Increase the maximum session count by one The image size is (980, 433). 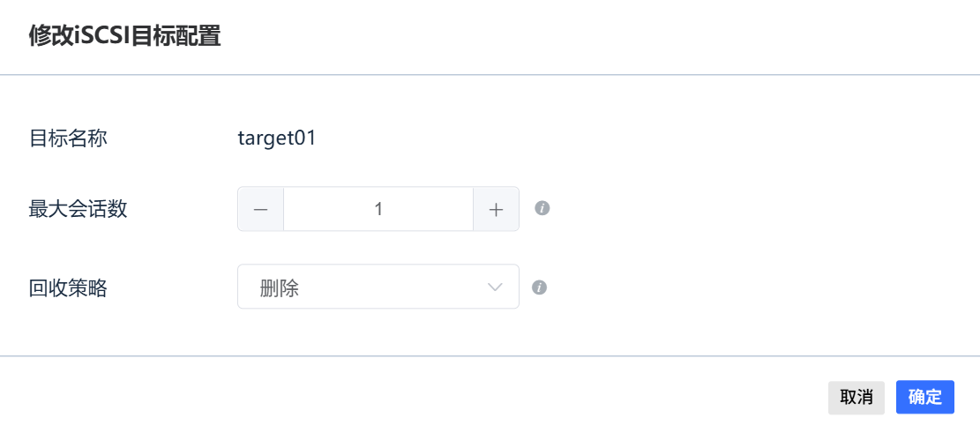(x=496, y=209)
